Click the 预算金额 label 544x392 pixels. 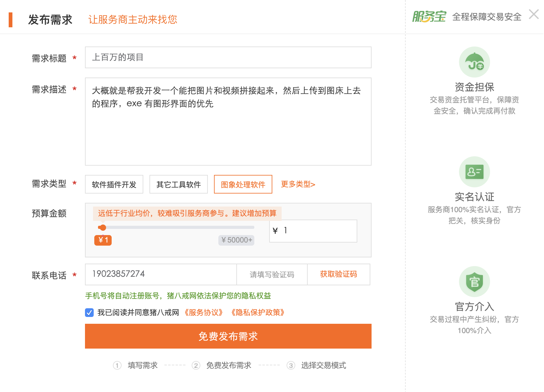[x=49, y=213]
